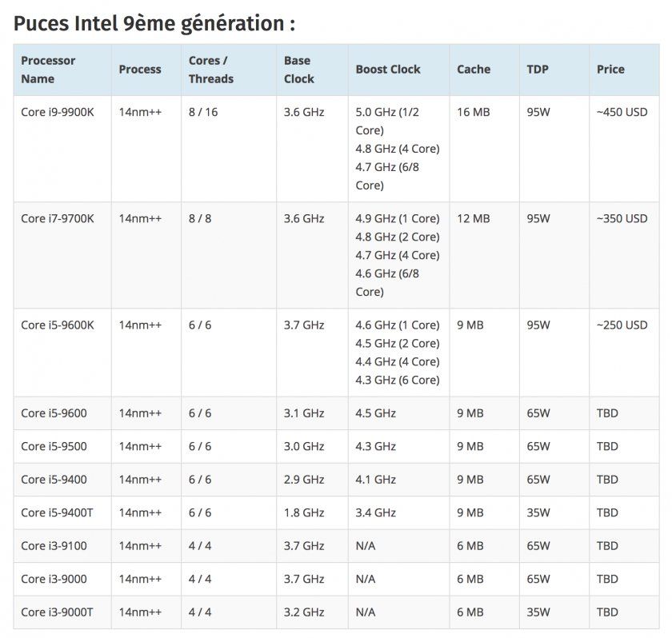The width and height of the screenshot is (672, 638).
Task: Select the Core i5-9500 processor cell
Action: 54,446
